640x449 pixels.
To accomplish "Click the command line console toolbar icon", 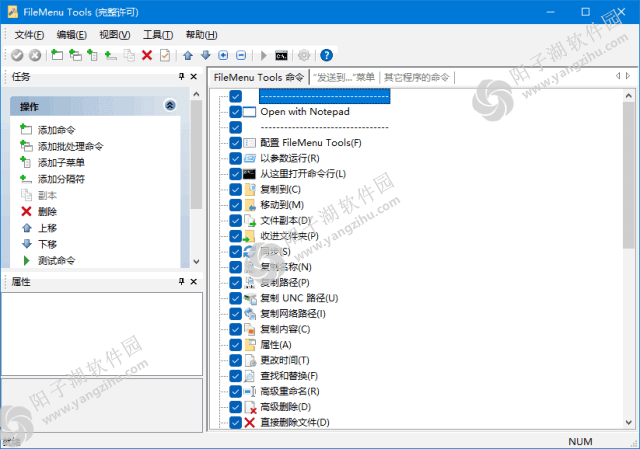I will coord(281,56).
